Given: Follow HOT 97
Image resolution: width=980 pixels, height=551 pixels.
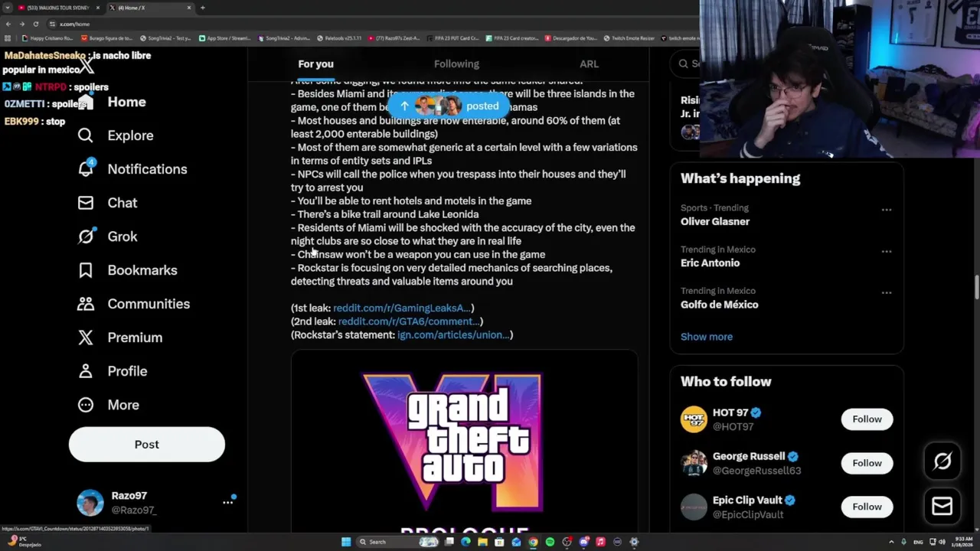Looking at the screenshot, I should click(867, 419).
